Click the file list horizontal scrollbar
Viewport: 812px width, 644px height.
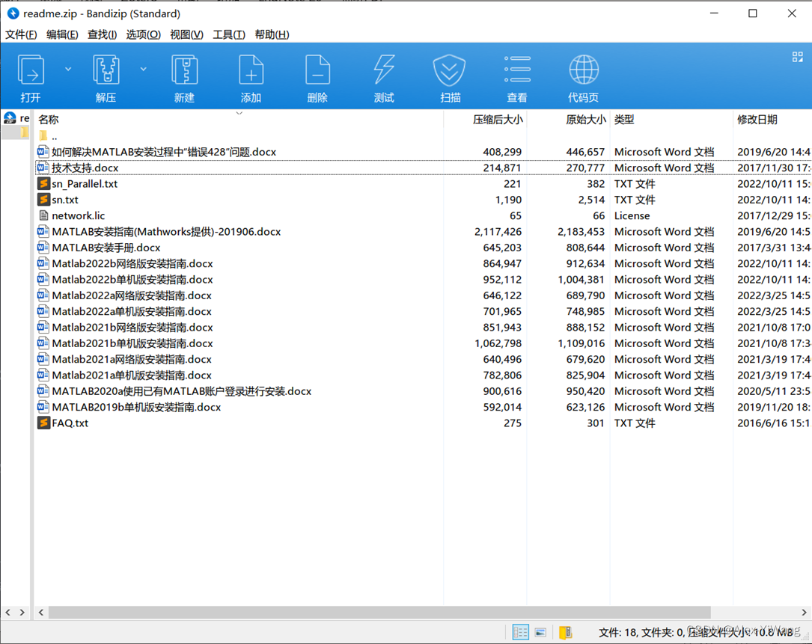click(x=379, y=613)
